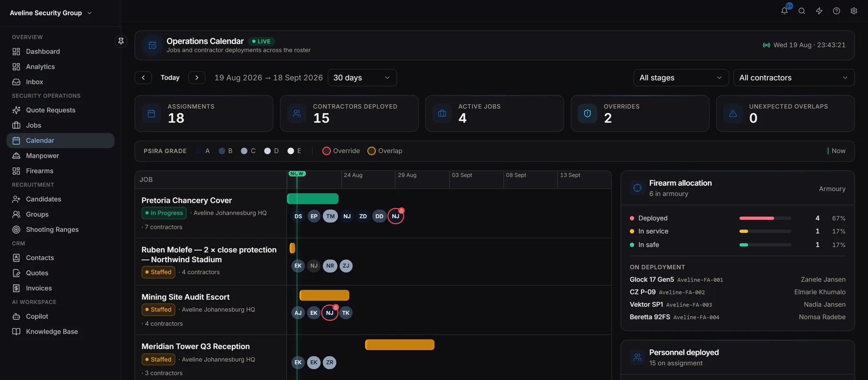The width and height of the screenshot is (868, 380).
Task: Toggle PSIRA grade B filter
Action: 226,151
